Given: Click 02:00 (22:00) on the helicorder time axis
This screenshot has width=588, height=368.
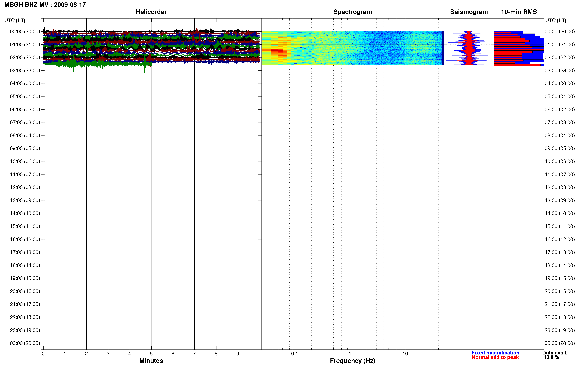Looking at the screenshot, I should 25,57.
